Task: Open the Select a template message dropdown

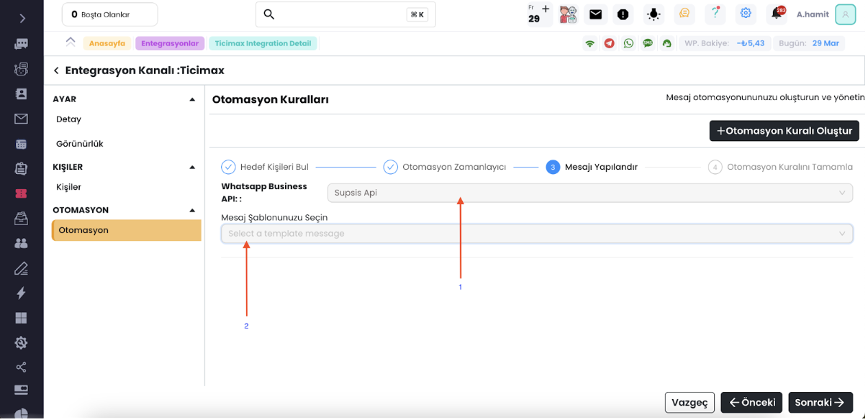Action: pos(537,234)
